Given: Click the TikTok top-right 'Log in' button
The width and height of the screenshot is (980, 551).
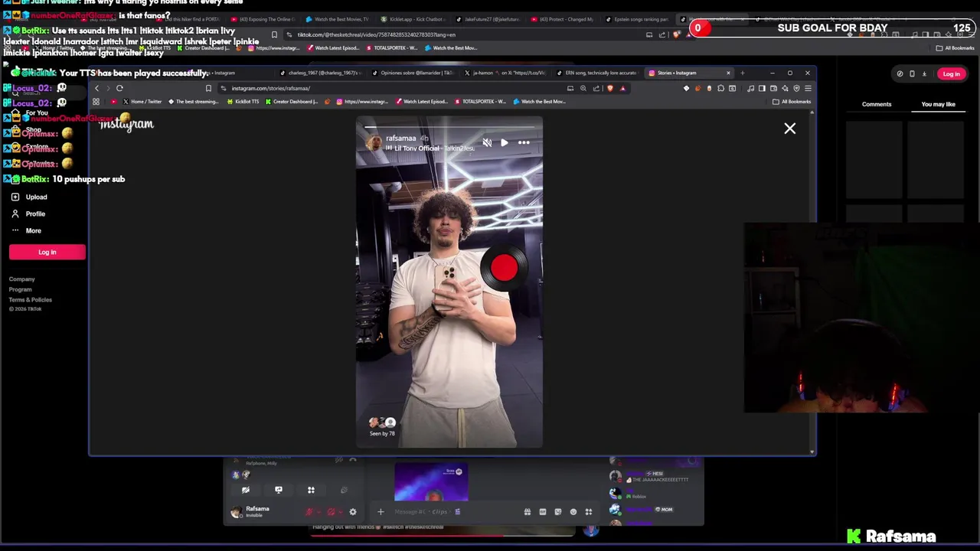Looking at the screenshot, I should [x=951, y=74].
